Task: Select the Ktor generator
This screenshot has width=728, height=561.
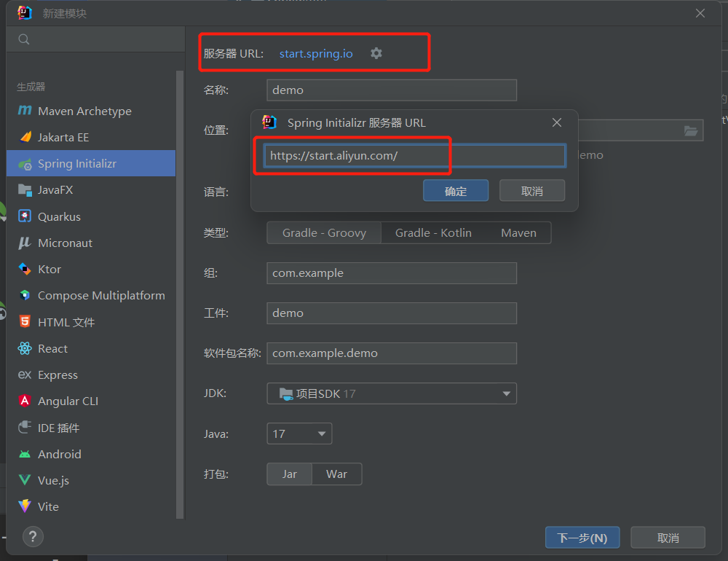Action: click(49, 269)
